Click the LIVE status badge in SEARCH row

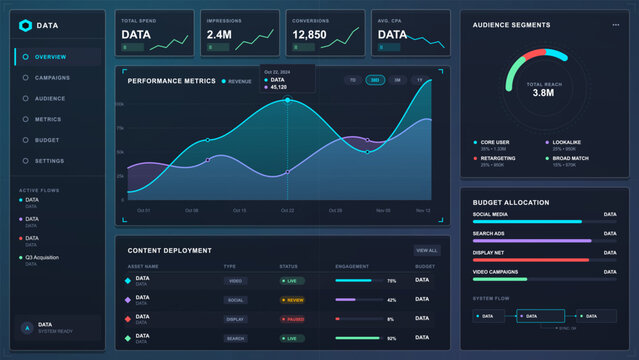[292, 338]
